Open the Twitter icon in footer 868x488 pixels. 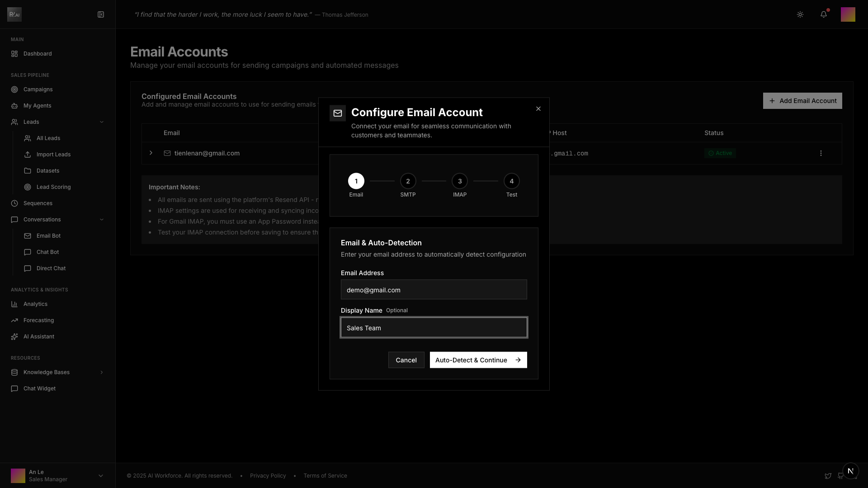[828, 476]
